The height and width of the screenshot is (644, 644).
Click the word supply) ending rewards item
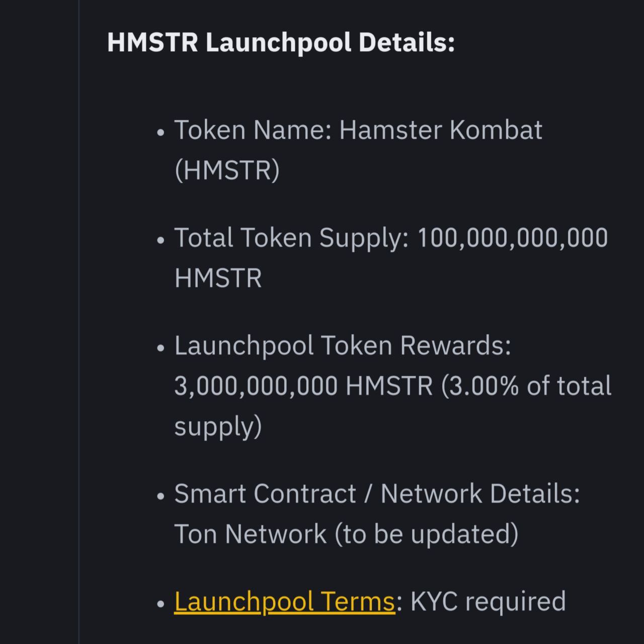coord(218,427)
